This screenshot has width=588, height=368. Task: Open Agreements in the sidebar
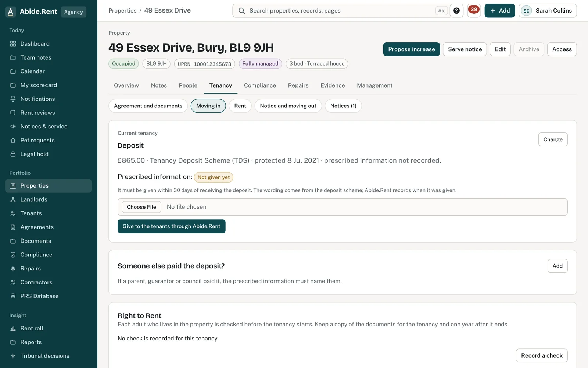point(48,227)
